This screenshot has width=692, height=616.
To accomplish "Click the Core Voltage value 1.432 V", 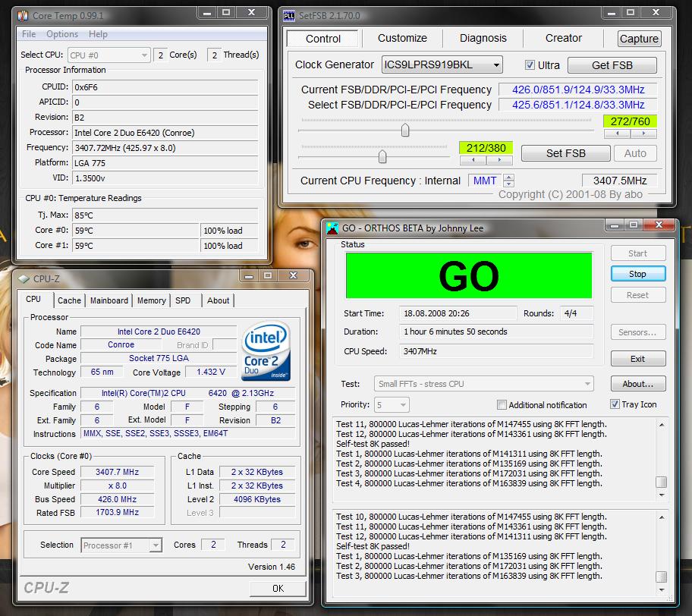I will tap(210, 372).
